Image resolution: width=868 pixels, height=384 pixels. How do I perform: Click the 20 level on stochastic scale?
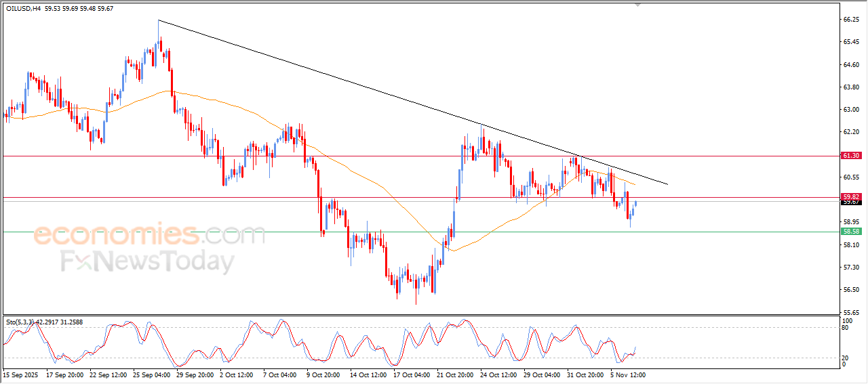click(846, 358)
